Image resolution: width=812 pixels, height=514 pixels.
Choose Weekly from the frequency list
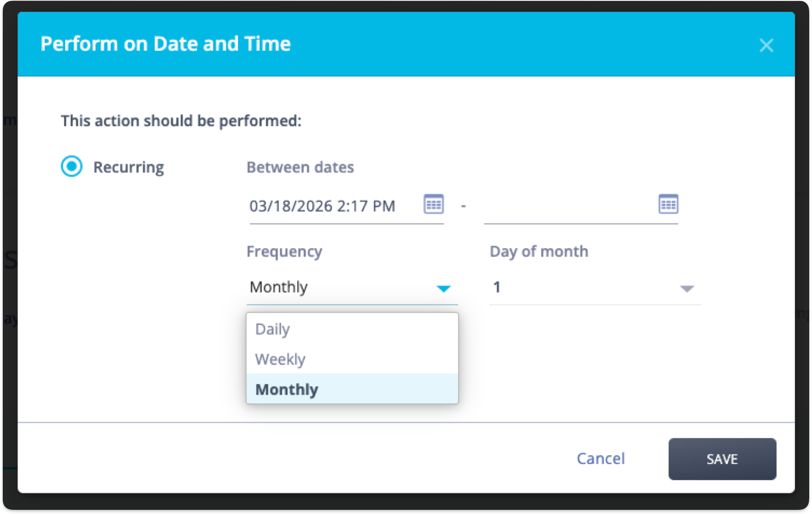(x=280, y=359)
